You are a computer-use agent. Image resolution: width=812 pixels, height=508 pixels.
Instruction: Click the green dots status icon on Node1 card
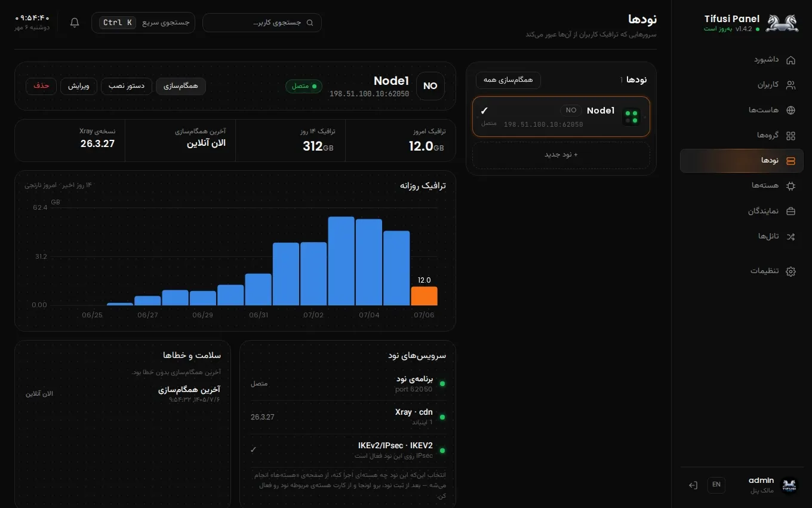point(631,117)
